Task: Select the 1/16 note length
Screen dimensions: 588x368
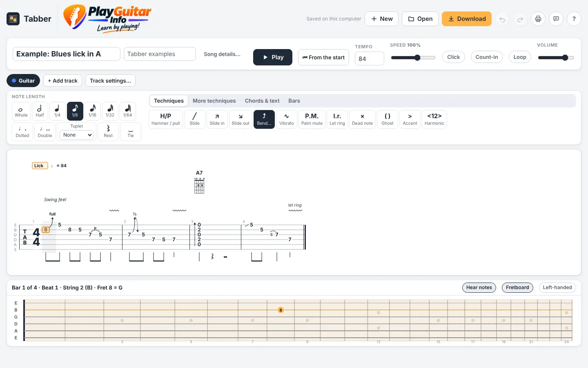Action: coord(93,111)
